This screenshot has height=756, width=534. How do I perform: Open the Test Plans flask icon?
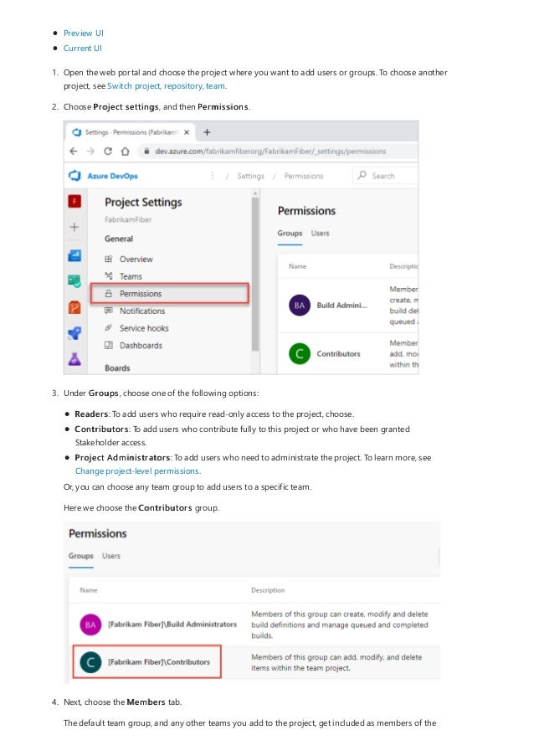tap(74, 358)
